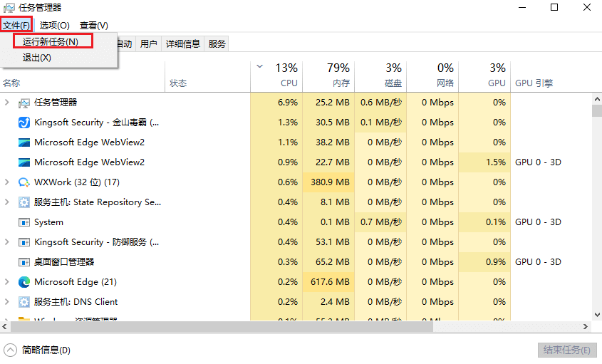This screenshot has width=602, height=364.
Task: Expand the 任务管理器 process group
Action: pyautogui.click(x=6, y=102)
